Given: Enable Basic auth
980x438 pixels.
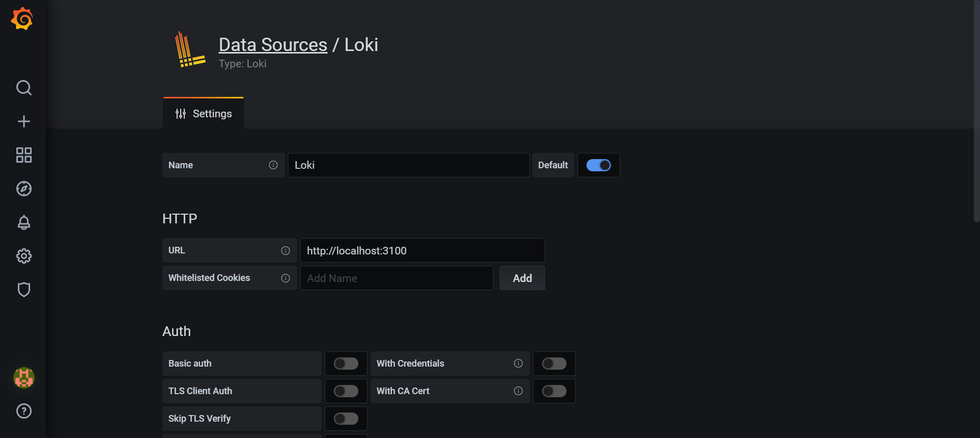Looking at the screenshot, I should point(346,363).
